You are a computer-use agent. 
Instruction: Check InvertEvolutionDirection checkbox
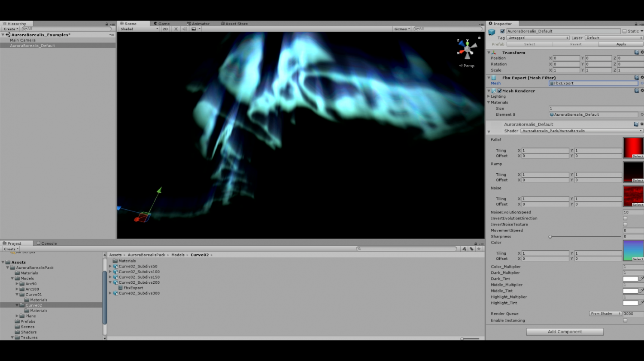(625, 218)
